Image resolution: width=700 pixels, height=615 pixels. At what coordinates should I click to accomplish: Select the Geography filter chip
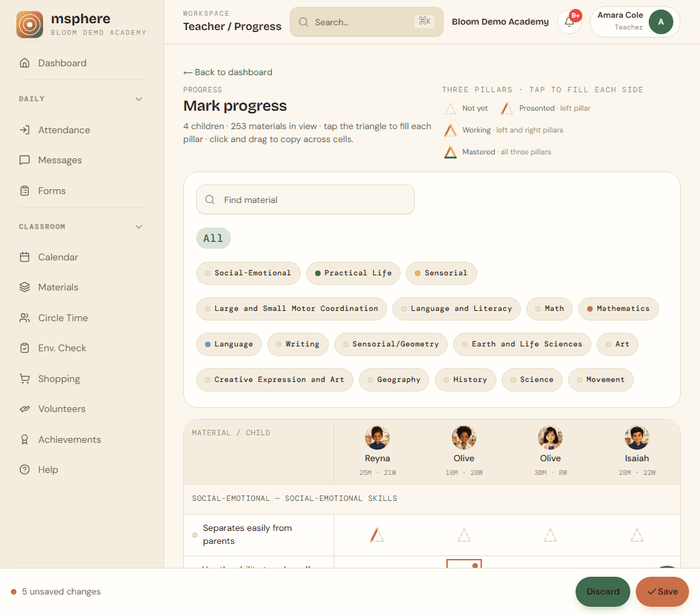point(394,380)
